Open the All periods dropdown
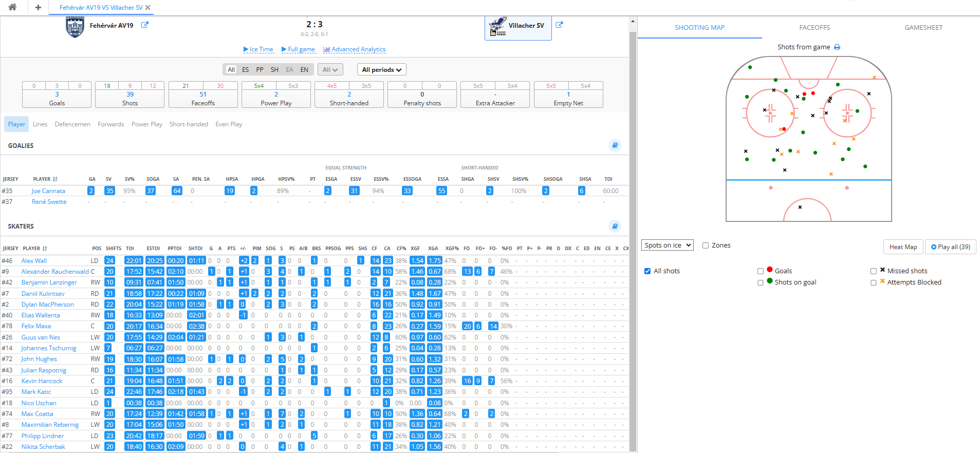This screenshot has height=453, width=980. [x=381, y=70]
